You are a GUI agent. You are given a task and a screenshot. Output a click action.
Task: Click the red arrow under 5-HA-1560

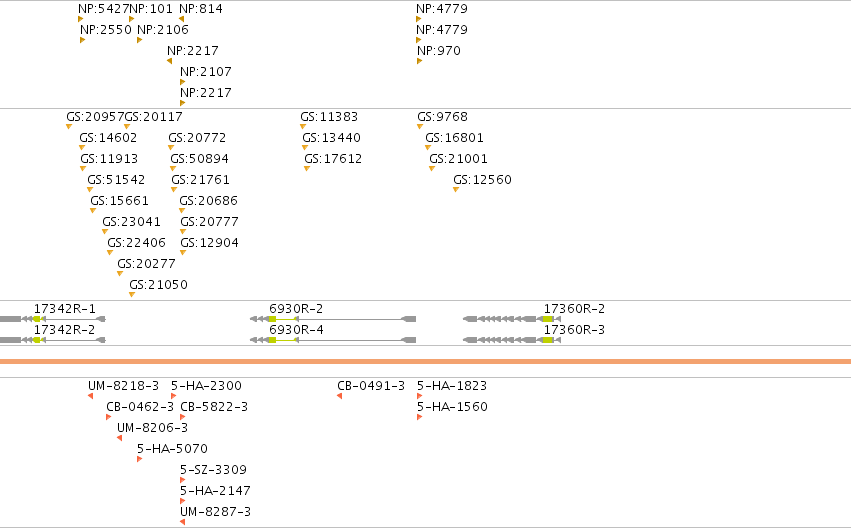420,417
